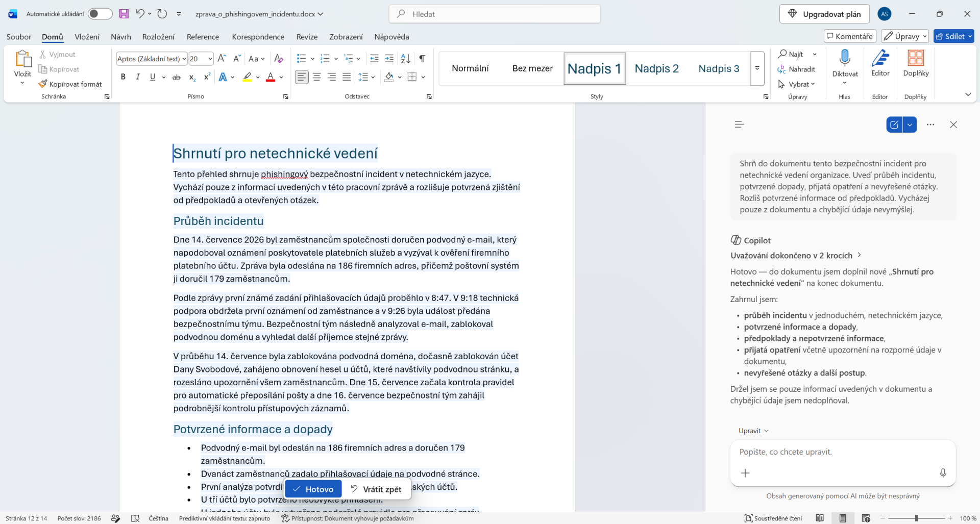Increase font size
This screenshot has width=980, height=524.
222,59
